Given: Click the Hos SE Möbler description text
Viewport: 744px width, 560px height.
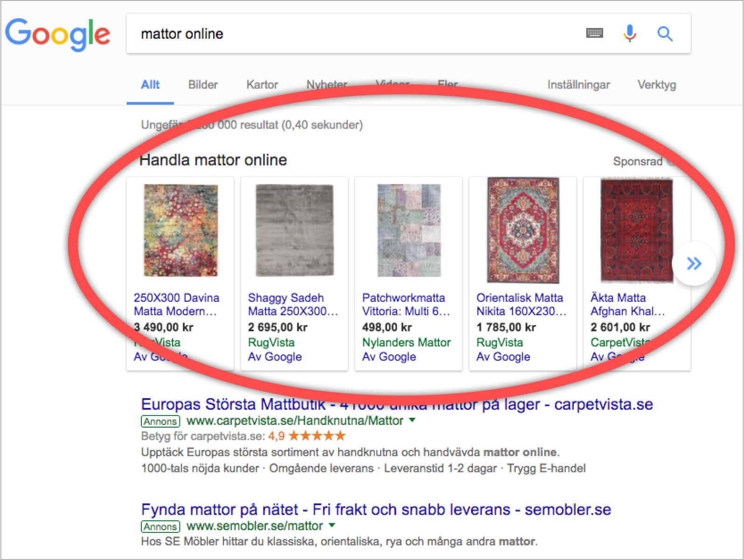Looking at the screenshot, I should 339,542.
